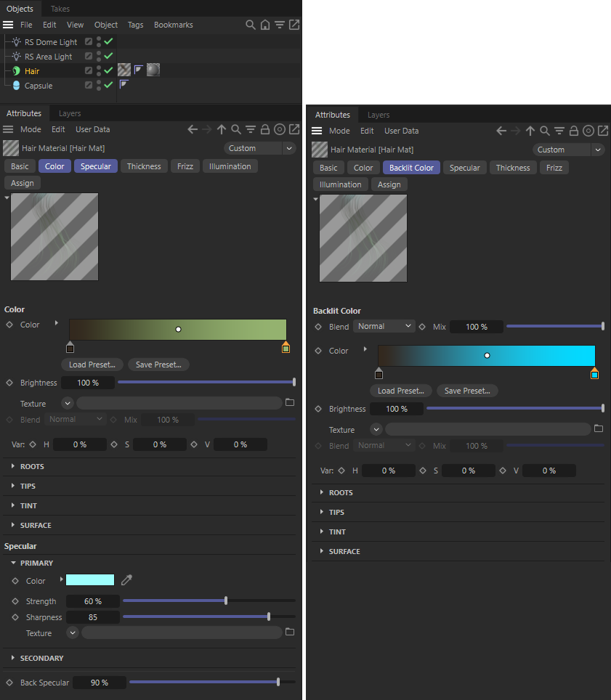The image size is (611, 700).
Task: Toggle visibility dots for RS Area Light
Action: pos(99,57)
